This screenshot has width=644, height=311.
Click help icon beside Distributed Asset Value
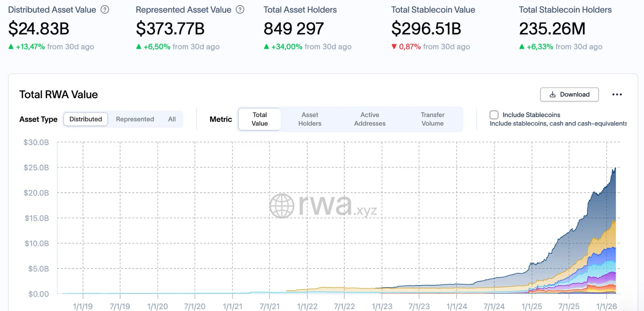click(105, 10)
